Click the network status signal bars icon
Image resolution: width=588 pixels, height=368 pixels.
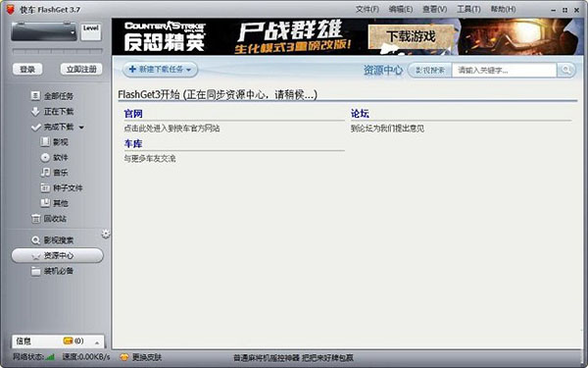[x=50, y=357]
